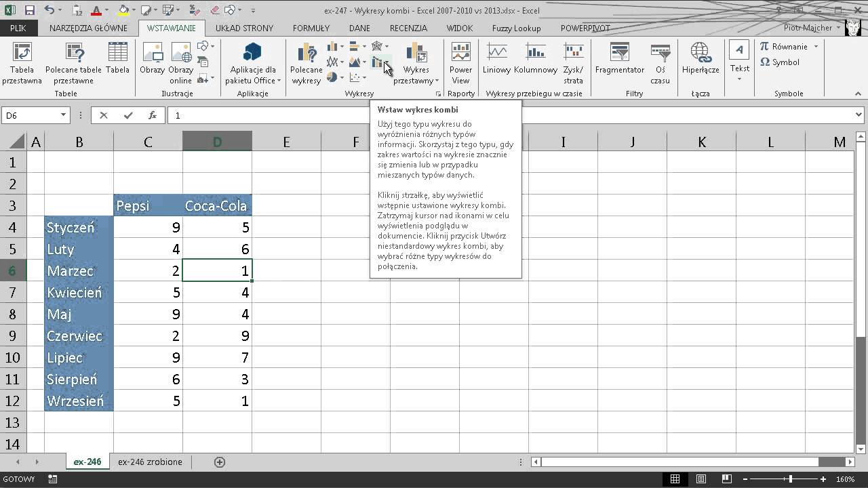This screenshot has width=868, height=488.
Task: Click 160% zoom level
Action: click(x=846, y=479)
